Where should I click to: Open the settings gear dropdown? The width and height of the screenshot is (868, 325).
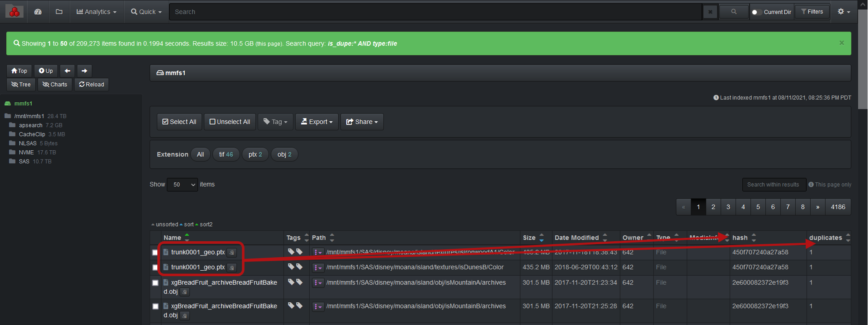[x=844, y=12]
